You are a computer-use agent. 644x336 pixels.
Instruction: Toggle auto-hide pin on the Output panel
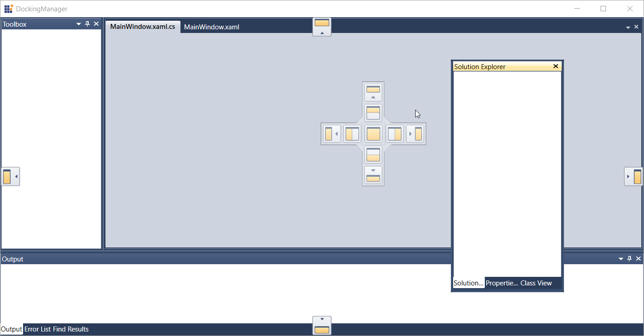[x=629, y=259]
